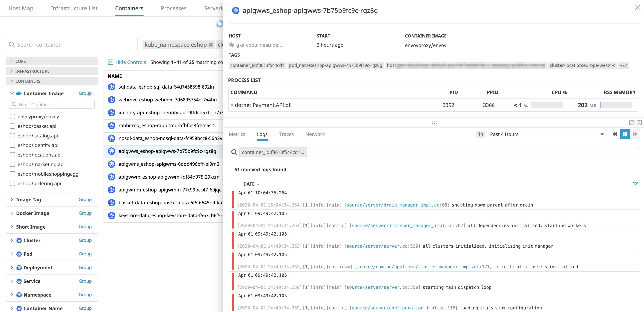Switch to the Metrics tab
644x312 pixels.
(237, 134)
